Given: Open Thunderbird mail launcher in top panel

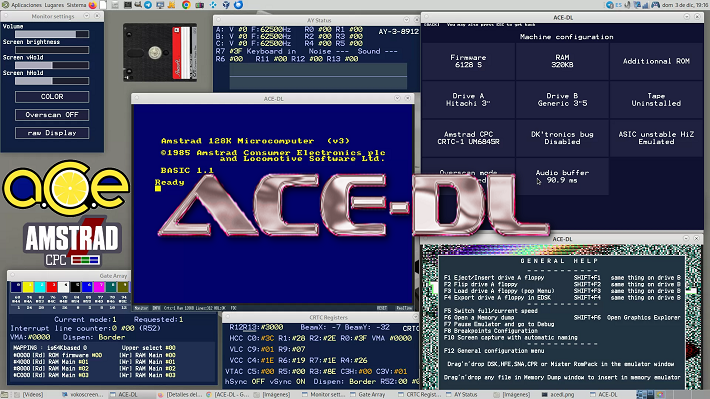Looking at the screenshot, I should coord(238,5).
